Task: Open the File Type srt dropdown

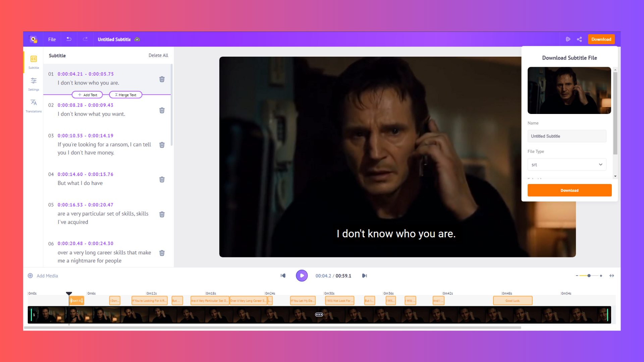Action: [567, 165]
